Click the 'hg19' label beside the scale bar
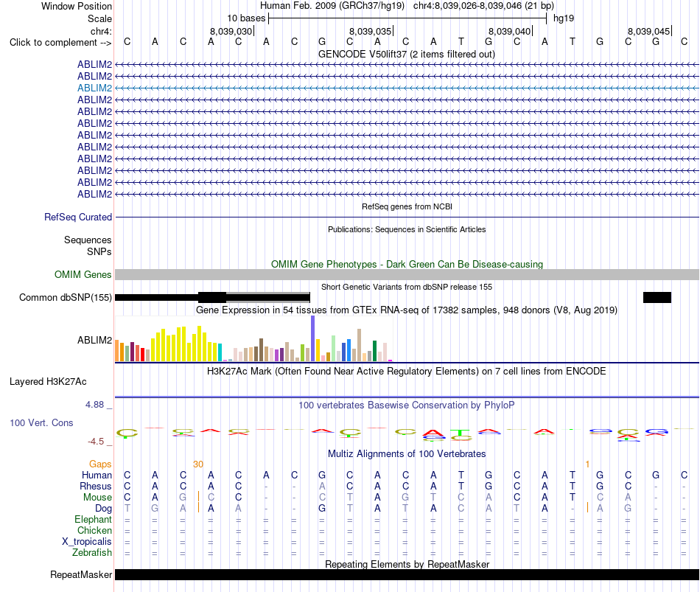The width and height of the screenshot is (700, 592). click(x=564, y=18)
